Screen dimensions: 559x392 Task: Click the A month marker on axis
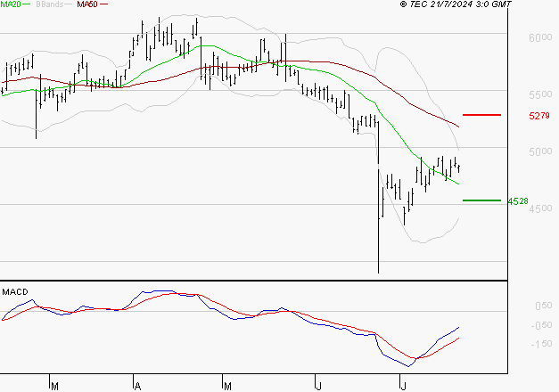tap(138, 387)
